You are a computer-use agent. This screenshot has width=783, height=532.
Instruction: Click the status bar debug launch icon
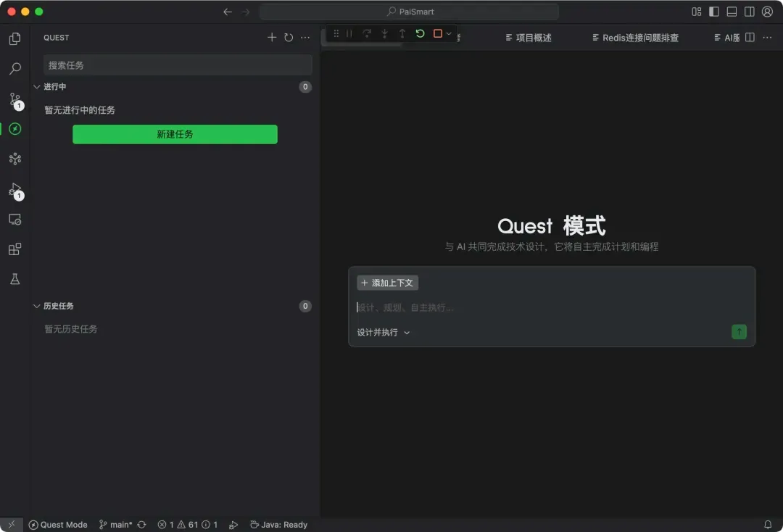tap(233, 525)
